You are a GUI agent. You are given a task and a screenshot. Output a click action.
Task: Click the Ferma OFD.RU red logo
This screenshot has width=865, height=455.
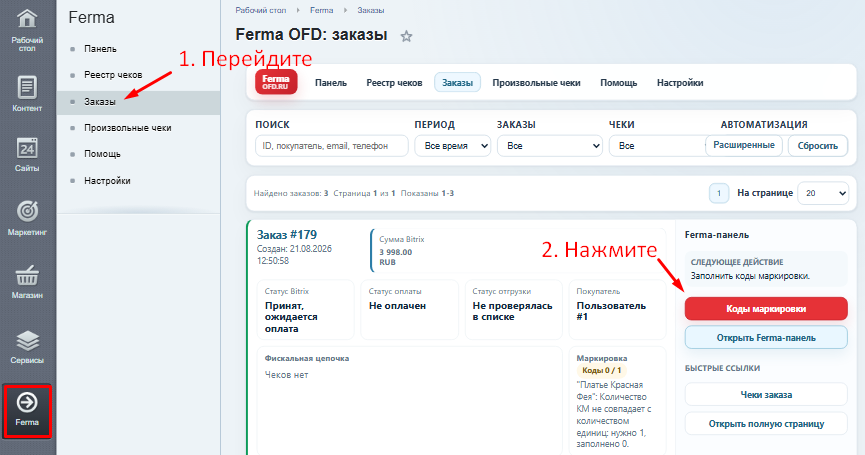pyautogui.click(x=276, y=82)
